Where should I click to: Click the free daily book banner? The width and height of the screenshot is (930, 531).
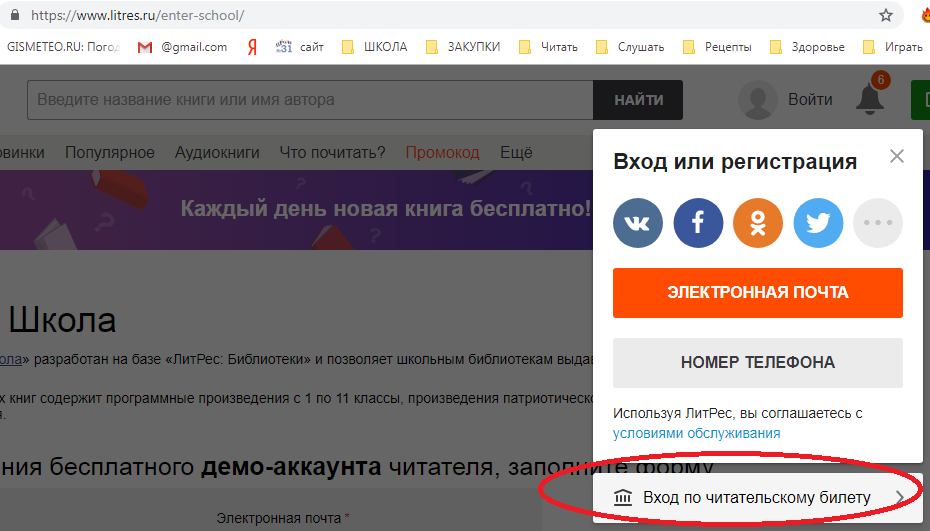[297, 209]
